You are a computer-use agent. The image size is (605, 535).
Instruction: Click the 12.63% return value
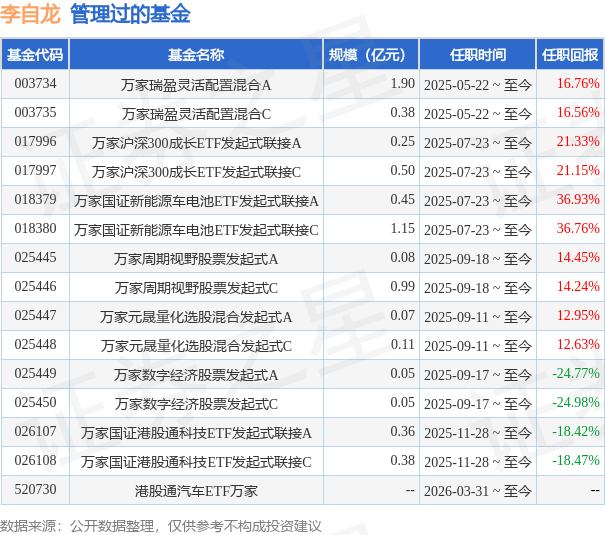coord(579,345)
